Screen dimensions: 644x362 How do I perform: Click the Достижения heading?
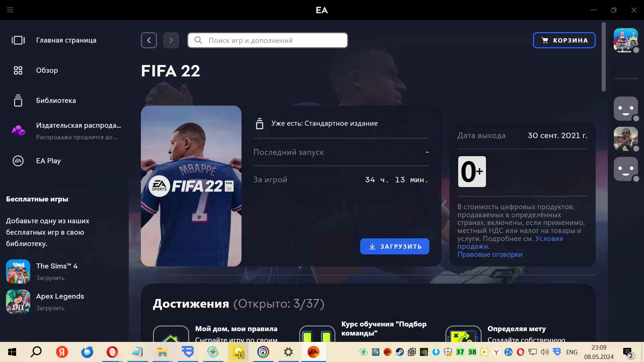click(x=191, y=304)
